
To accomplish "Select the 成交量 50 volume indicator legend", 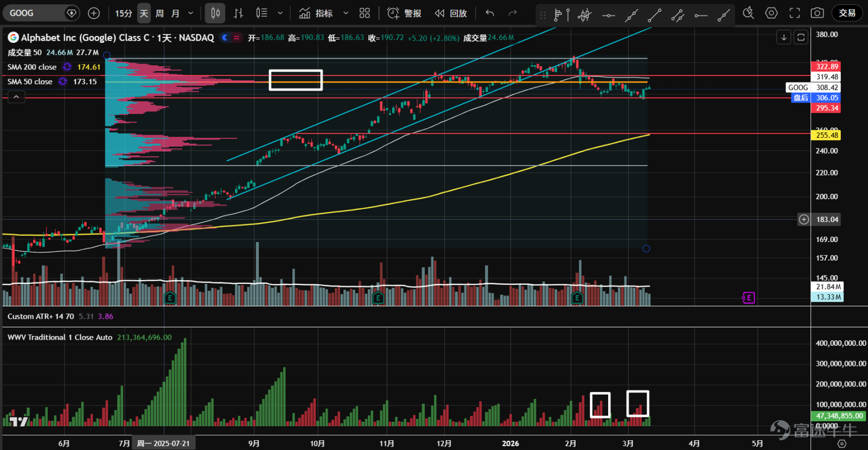I will pos(24,53).
